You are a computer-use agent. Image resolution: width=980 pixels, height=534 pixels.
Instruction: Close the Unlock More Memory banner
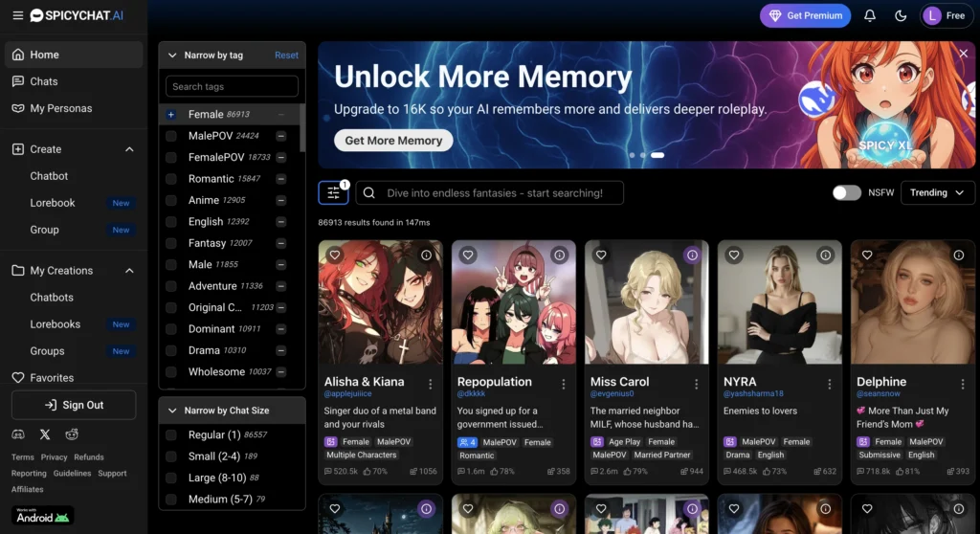pos(964,54)
